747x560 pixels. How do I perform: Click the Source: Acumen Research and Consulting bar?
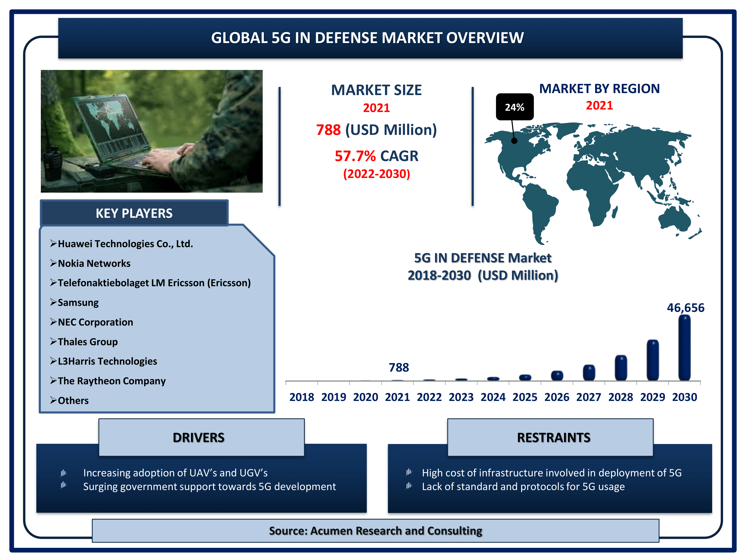pos(375,531)
